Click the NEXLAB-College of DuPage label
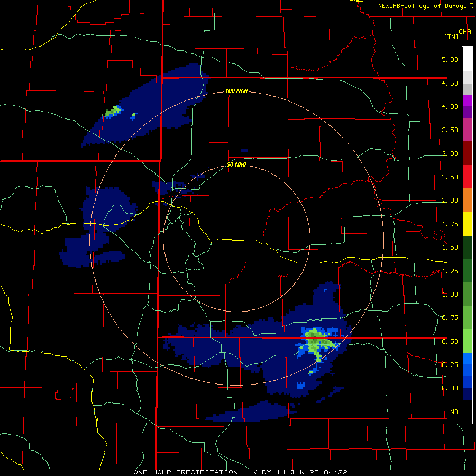This screenshot has height=476, width=476. [422, 6]
